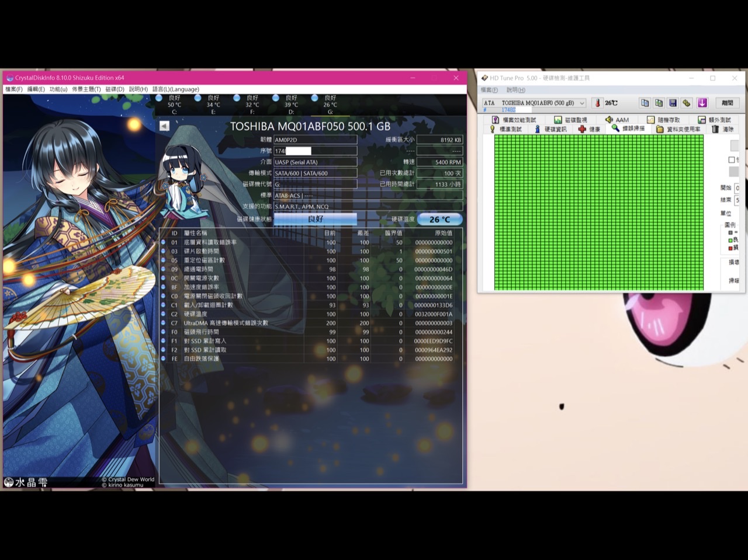Click the 原始值 column header
Viewport: 748px width, 560px height.
click(443, 233)
